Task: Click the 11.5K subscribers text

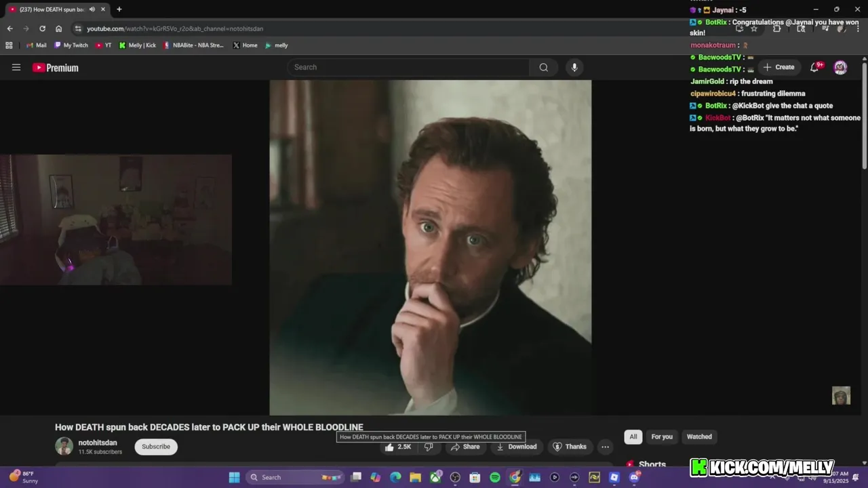Action: (100, 452)
